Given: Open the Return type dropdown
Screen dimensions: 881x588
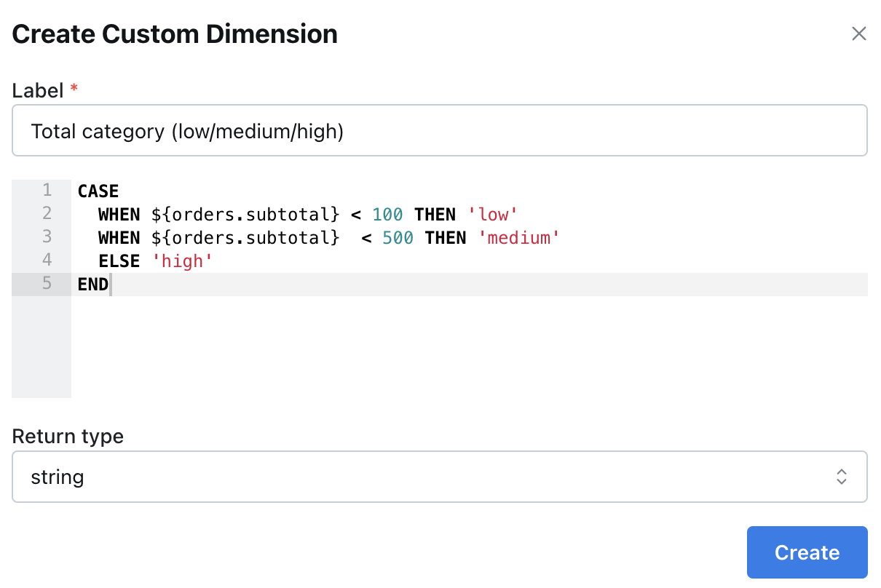Looking at the screenshot, I should [440, 477].
